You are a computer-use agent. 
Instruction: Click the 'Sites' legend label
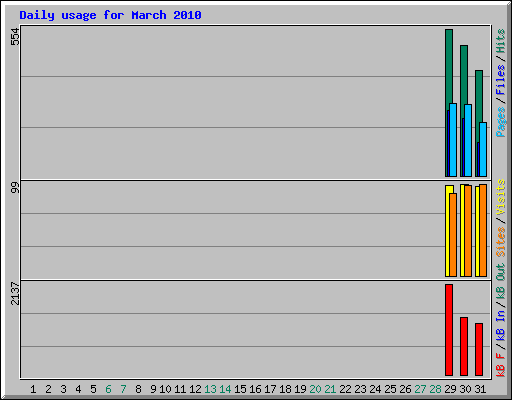pos(501,242)
